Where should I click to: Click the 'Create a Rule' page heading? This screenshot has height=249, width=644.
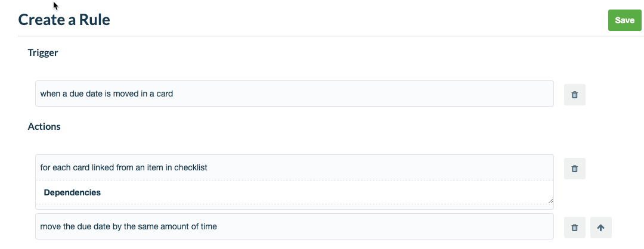tap(64, 20)
